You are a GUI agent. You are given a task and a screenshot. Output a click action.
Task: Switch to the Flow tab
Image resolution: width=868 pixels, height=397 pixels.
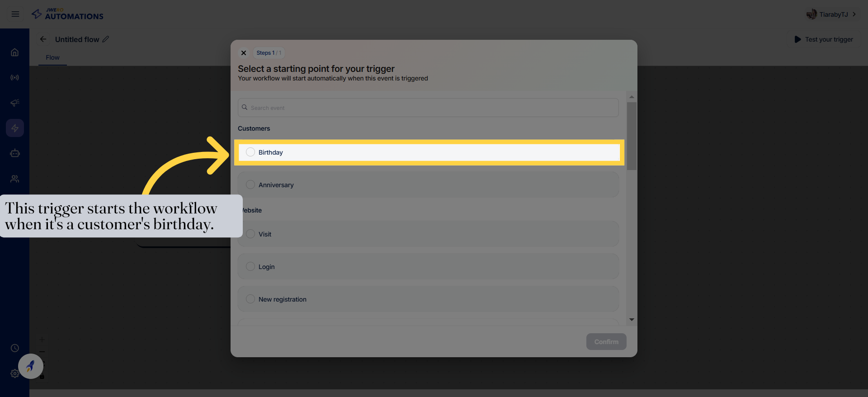coord(52,57)
